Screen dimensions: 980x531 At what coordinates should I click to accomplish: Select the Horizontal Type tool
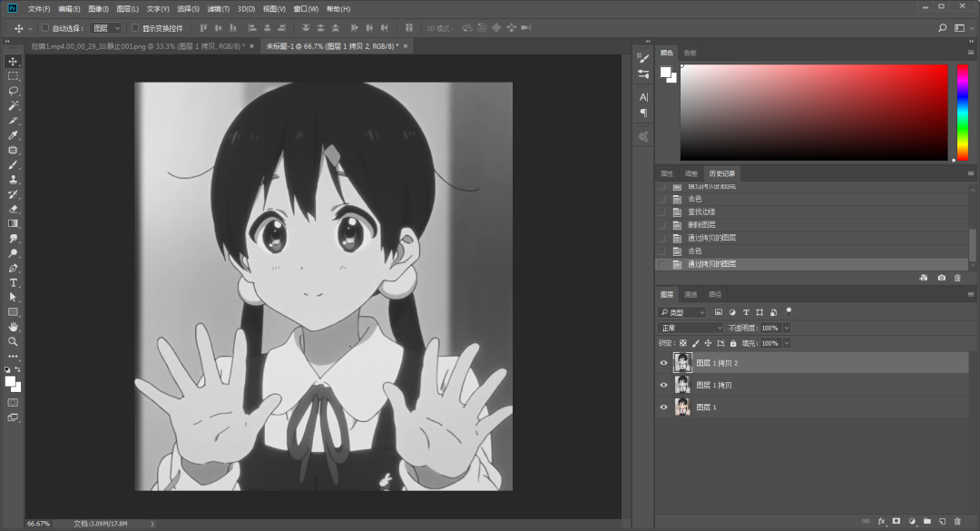13,282
